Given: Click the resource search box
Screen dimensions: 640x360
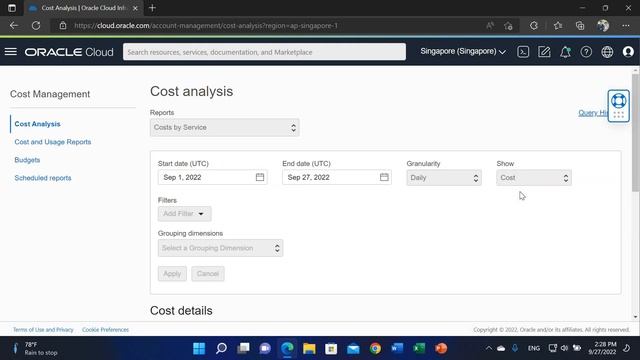Looking at the screenshot, I should point(264,52).
